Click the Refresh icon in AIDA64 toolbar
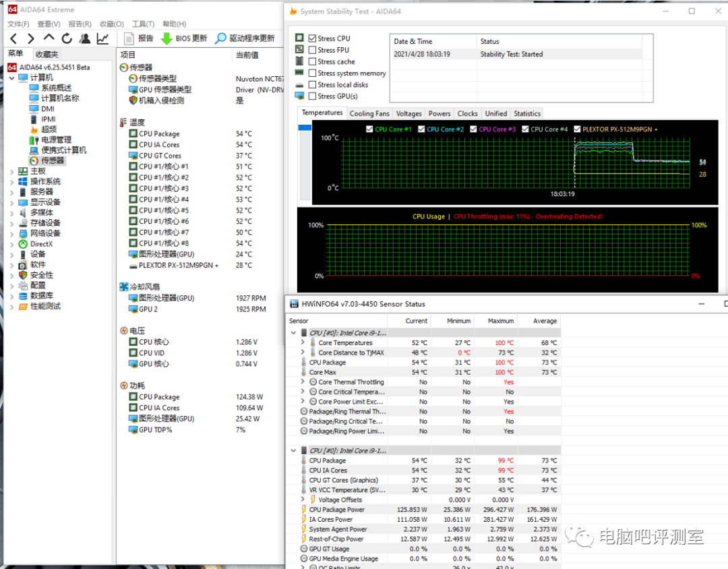 click(67, 38)
